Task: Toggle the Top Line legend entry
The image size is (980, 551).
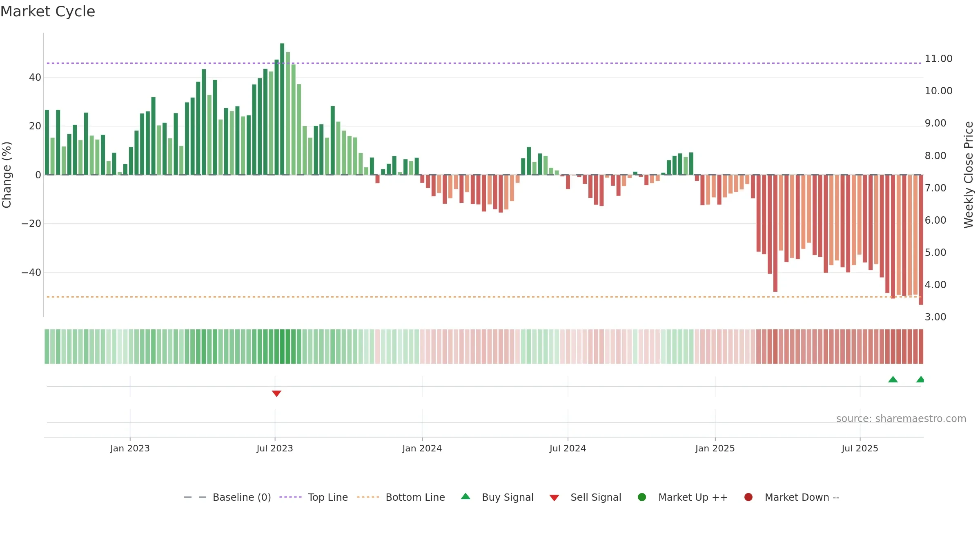Action: 314,497
